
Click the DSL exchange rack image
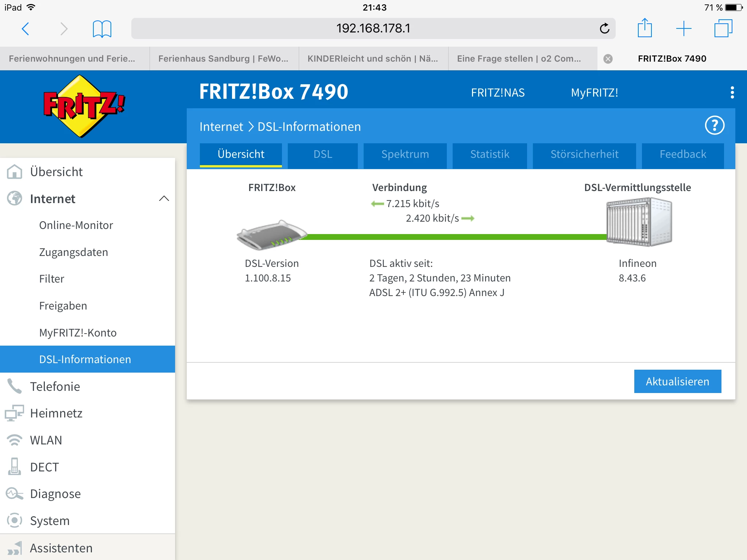(639, 222)
